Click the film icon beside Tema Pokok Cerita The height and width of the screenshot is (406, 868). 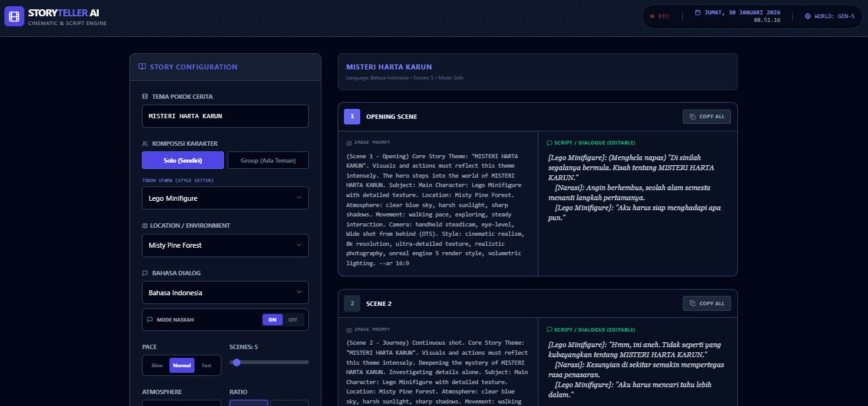click(145, 96)
